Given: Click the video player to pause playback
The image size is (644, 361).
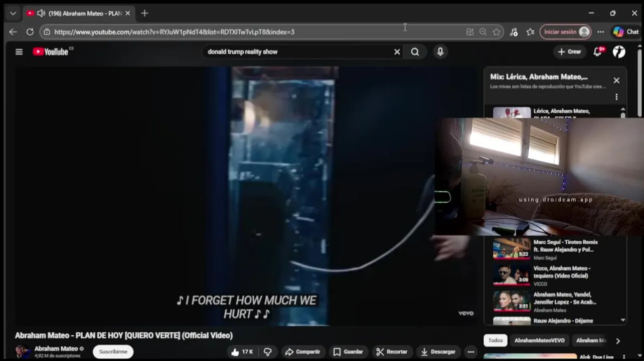Looking at the screenshot, I should [x=246, y=196].
